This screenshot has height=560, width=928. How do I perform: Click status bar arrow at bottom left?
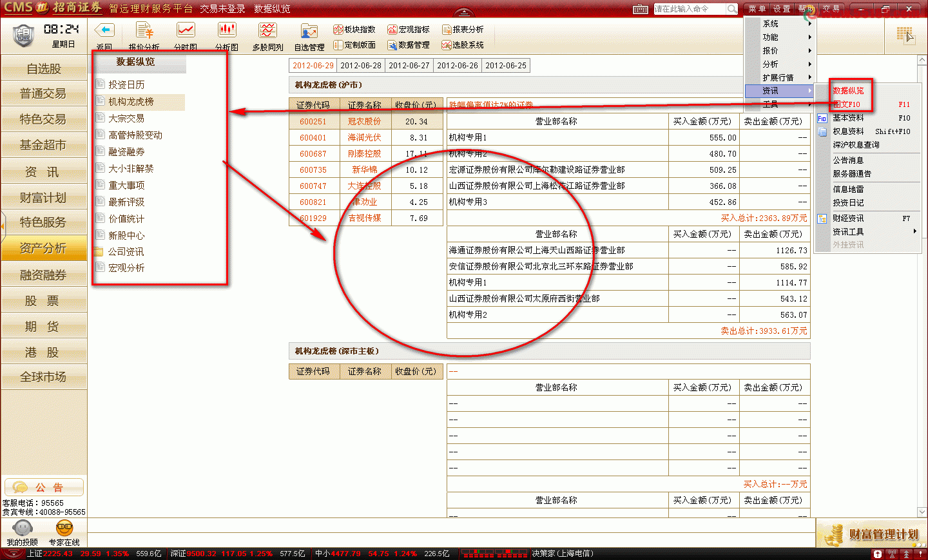13,554
